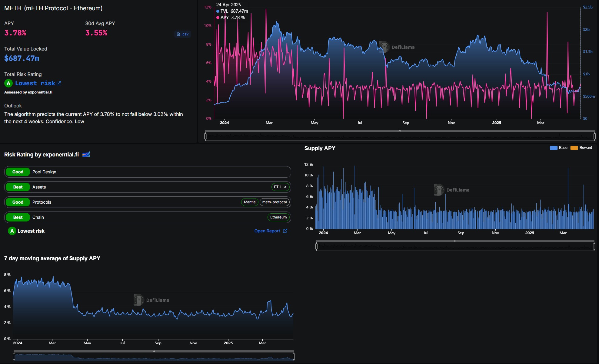Click left zoom handle of TVL/APY chart
599x364 pixels.
coord(205,136)
